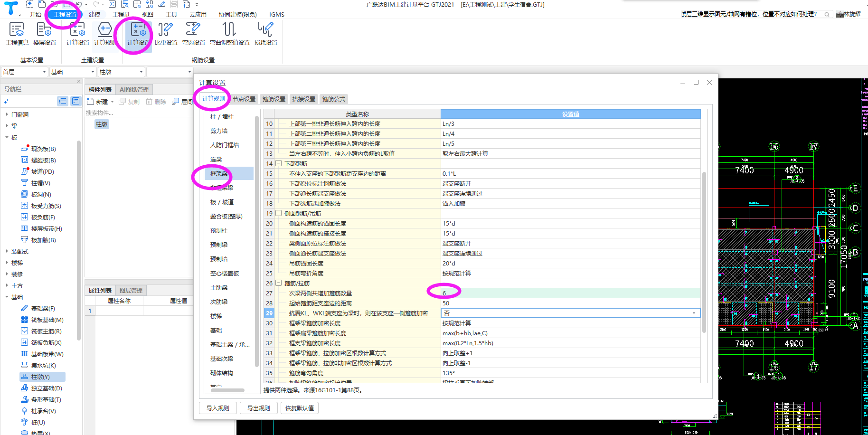Viewport: 868px width, 435px height.
Task: Open 弯钩设置 hook settings
Action: (194, 33)
